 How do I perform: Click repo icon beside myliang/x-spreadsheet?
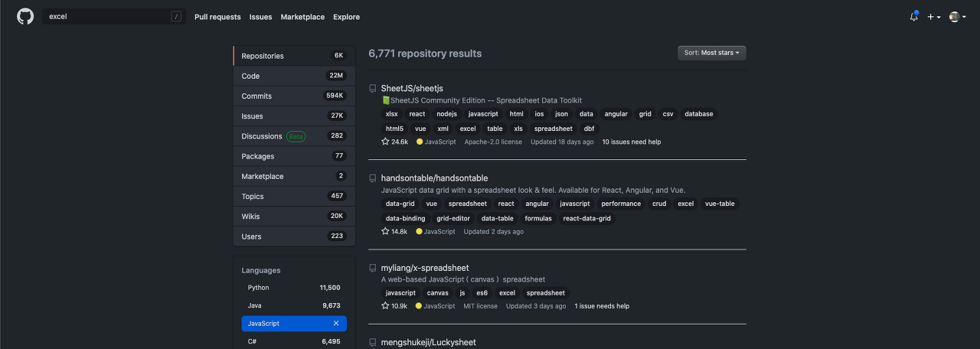coord(373,269)
